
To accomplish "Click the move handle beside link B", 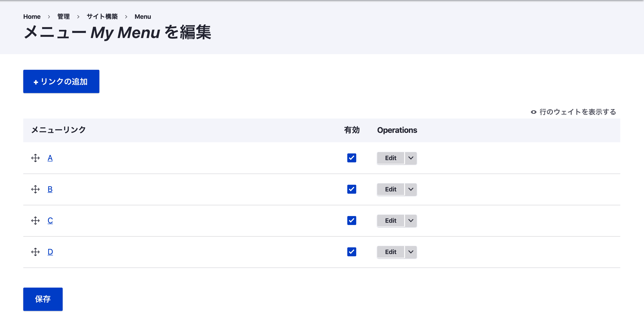I will tap(35, 189).
